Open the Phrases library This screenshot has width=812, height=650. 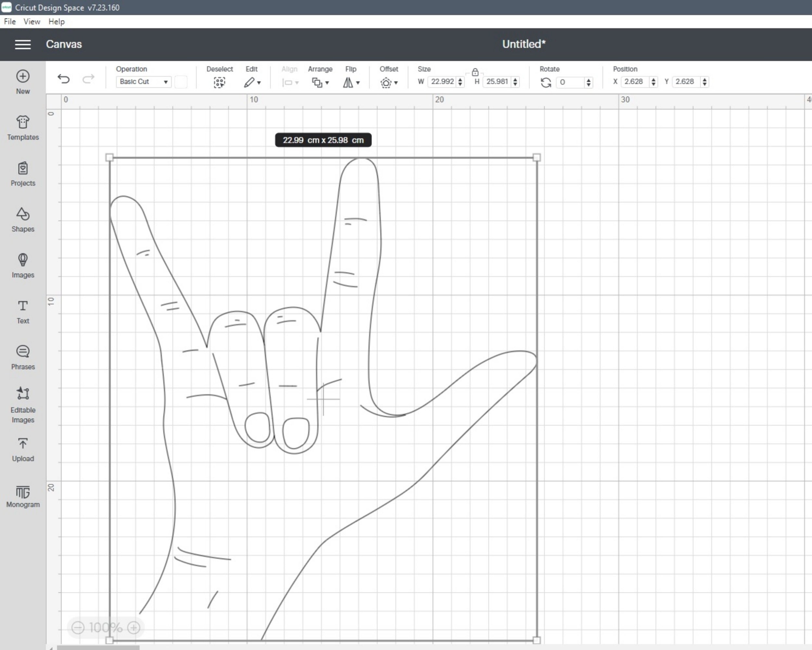click(x=23, y=357)
